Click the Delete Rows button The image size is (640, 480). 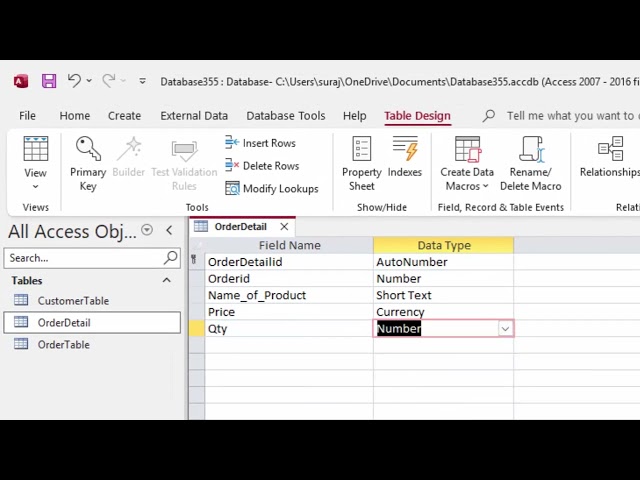coord(262,166)
